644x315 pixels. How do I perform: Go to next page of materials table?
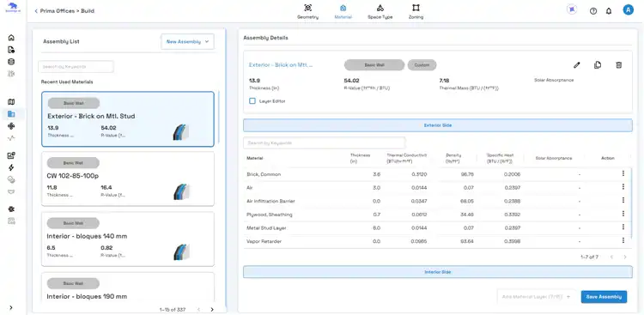pos(625,257)
